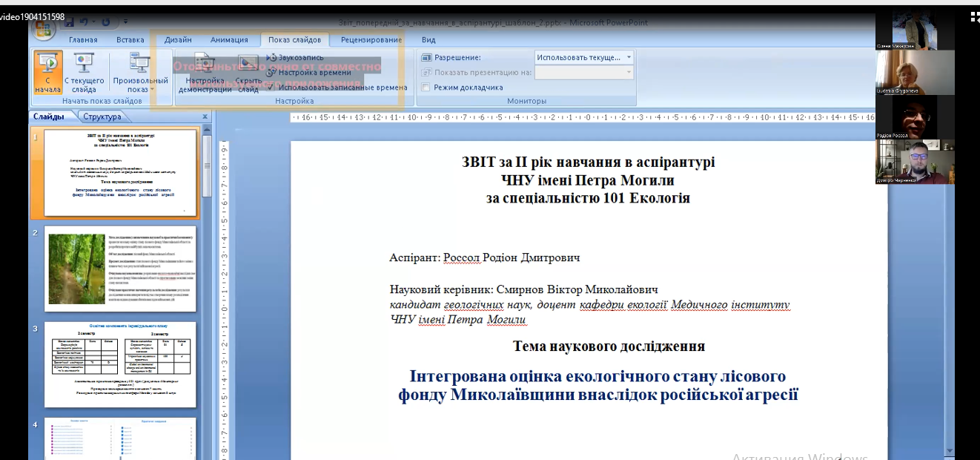Screen dimensions: 980x460
Task: Switch to the Дизайн ribbon tab
Action: tap(178, 40)
